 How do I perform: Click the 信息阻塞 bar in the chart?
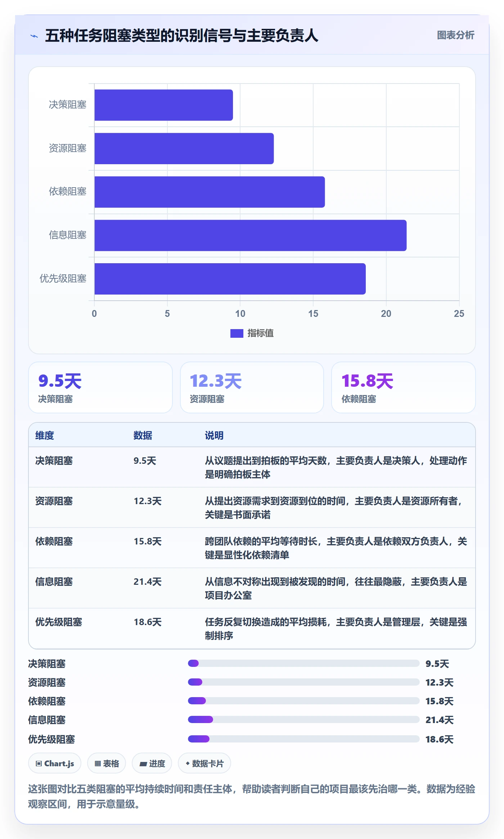(x=250, y=235)
